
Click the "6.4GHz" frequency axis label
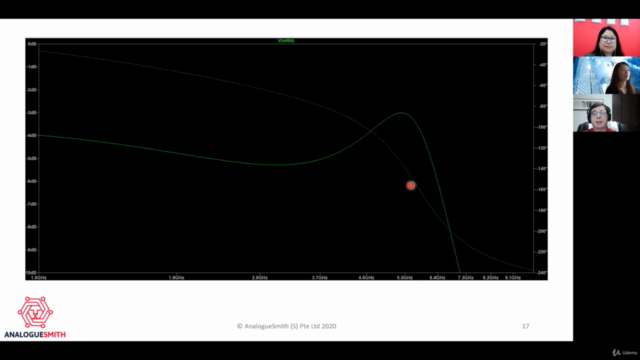[437, 278]
